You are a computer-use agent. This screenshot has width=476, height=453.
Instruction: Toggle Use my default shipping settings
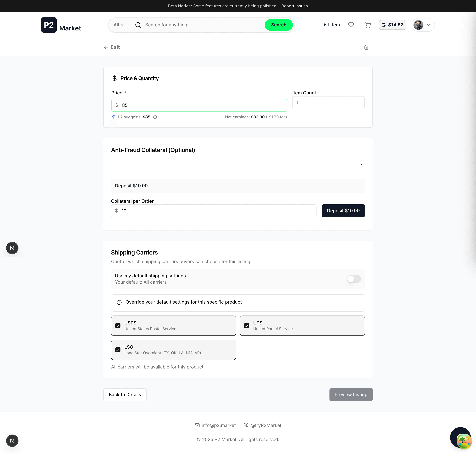(354, 279)
